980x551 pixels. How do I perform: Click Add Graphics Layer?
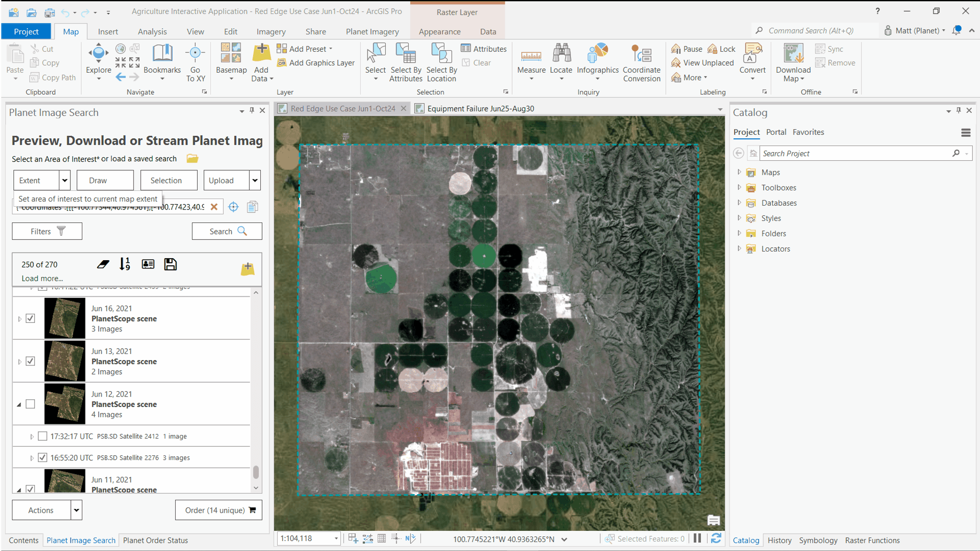[316, 63]
